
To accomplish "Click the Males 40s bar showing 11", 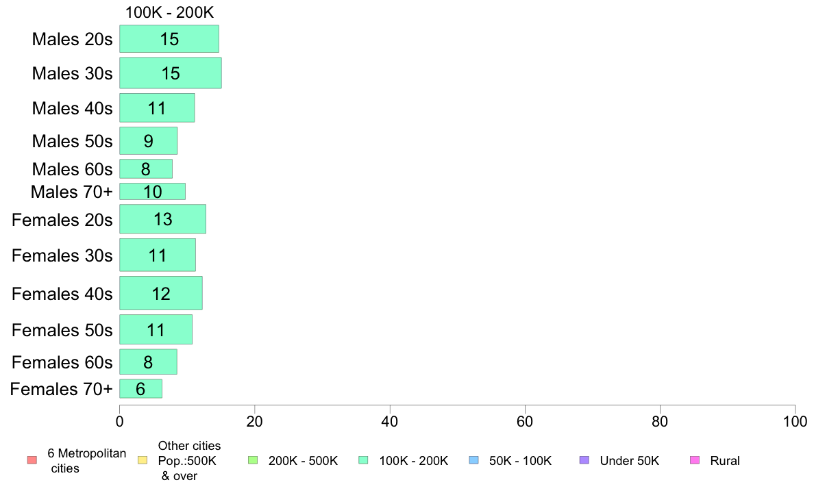I will coord(157,108).
